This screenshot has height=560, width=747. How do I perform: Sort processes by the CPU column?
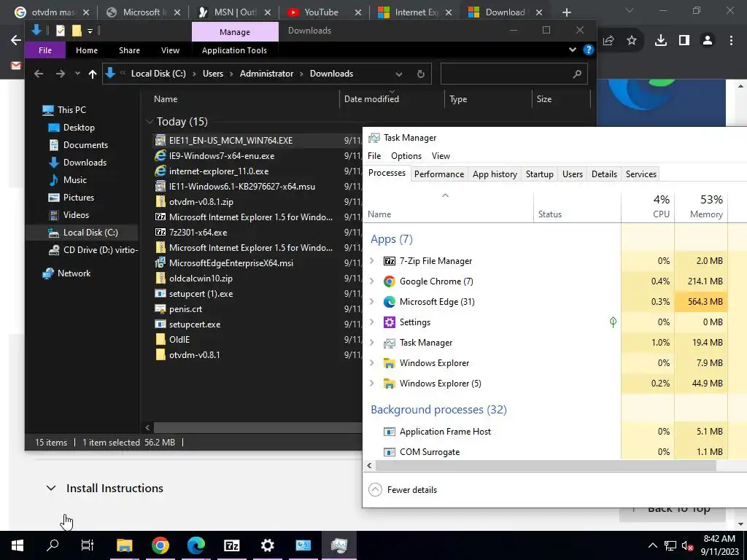point(648,206)
